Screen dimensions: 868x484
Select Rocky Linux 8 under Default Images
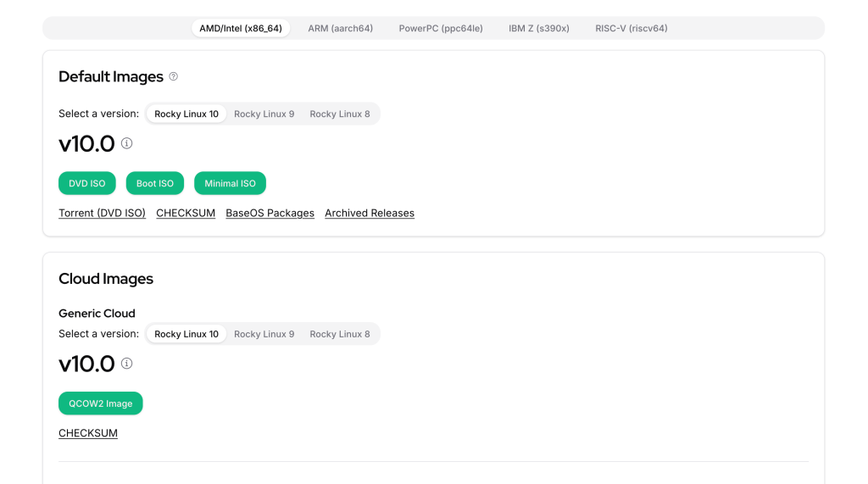pyautogui.click(x=340, y=114)
